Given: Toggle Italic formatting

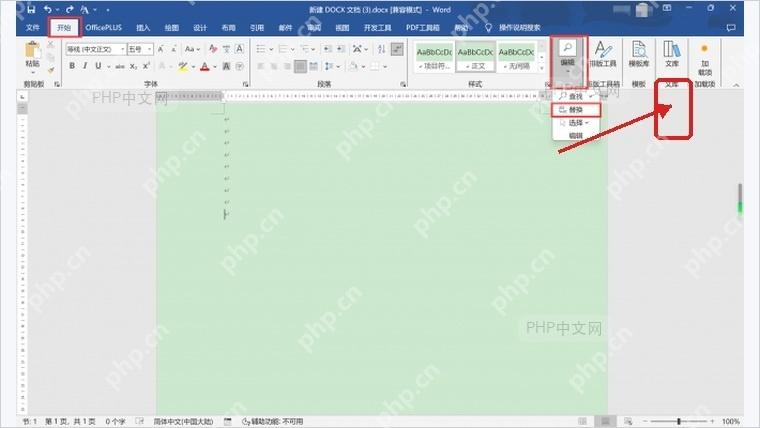Looking at the screenshot, I should pyautogui.click(x=85, y=66).
